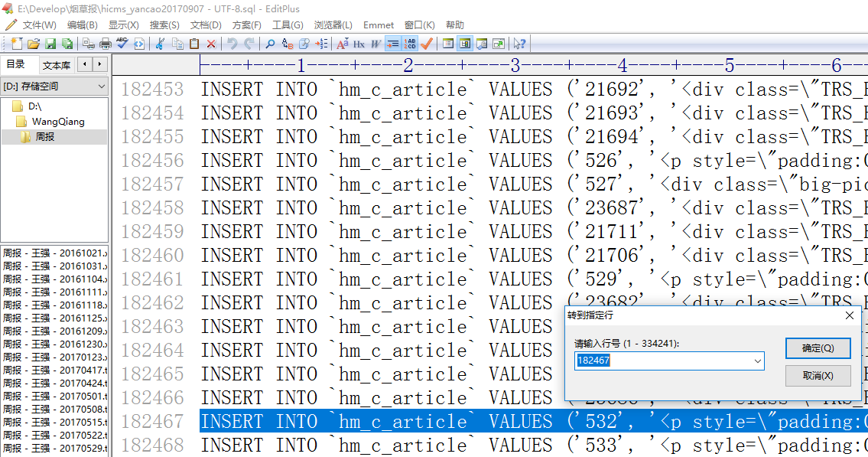The height and width of the screenshot is (457, 868).
Task: Toggle the word wrap toolbar button
Action: coord(392,44)
